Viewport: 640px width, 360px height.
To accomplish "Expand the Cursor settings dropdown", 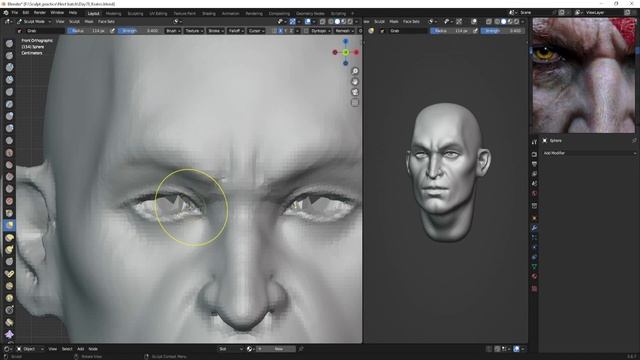I will [x=256, y=31].
